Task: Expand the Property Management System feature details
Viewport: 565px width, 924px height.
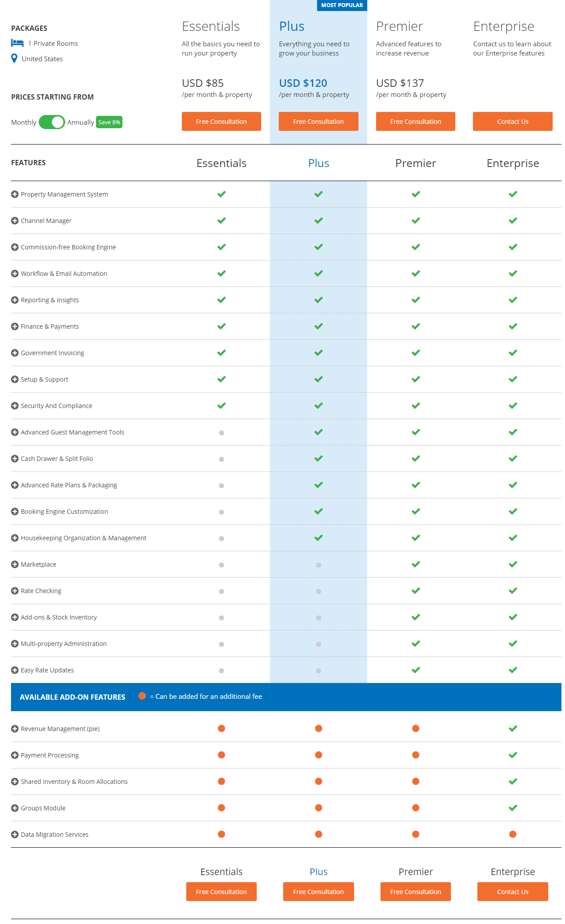Action: coord(15,194)
